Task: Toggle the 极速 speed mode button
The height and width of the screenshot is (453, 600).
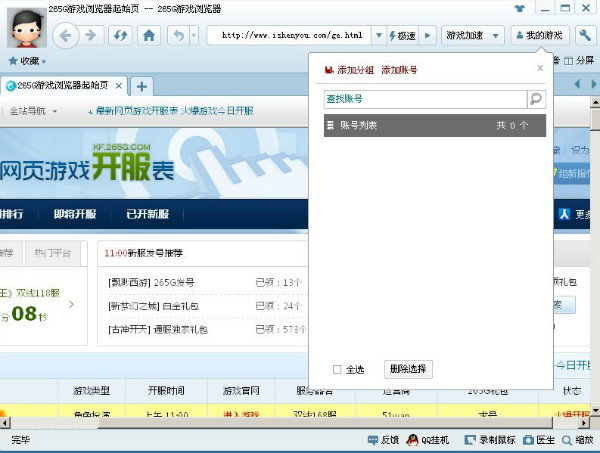Action: click(403, 36)
